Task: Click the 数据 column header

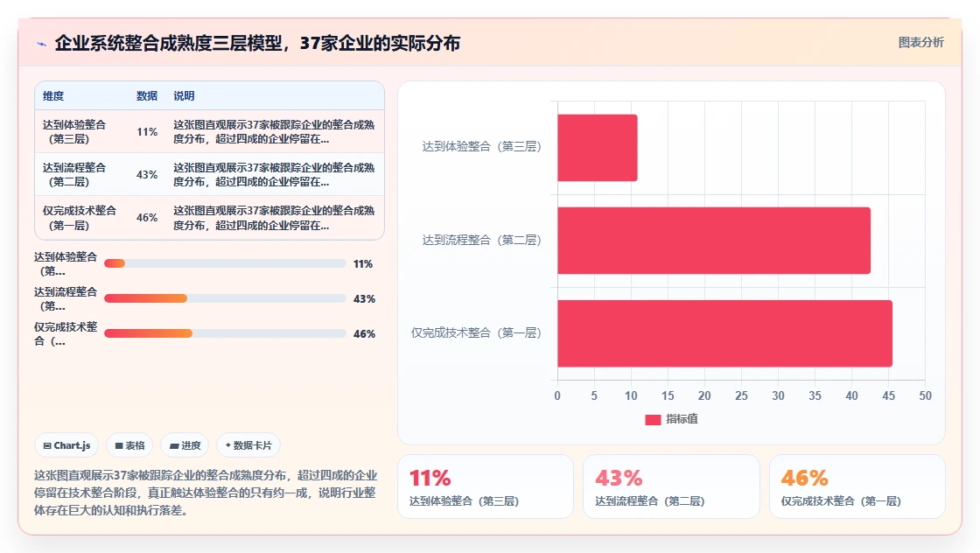Action: click(x=147, y=95)
